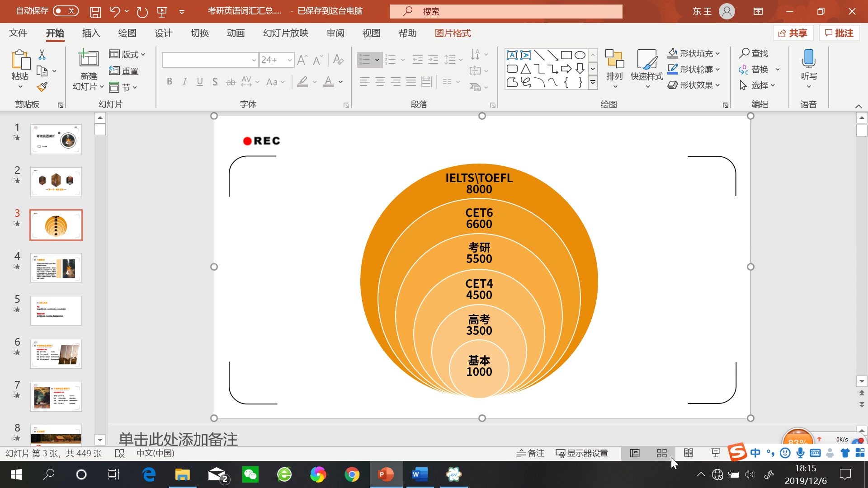
Task: Click the notes area 单击此处添加备注
Action: pyautogui.click(x=178, y=439)
